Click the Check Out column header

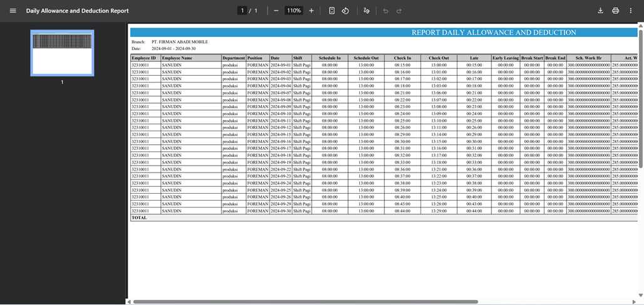pos(439,58)
